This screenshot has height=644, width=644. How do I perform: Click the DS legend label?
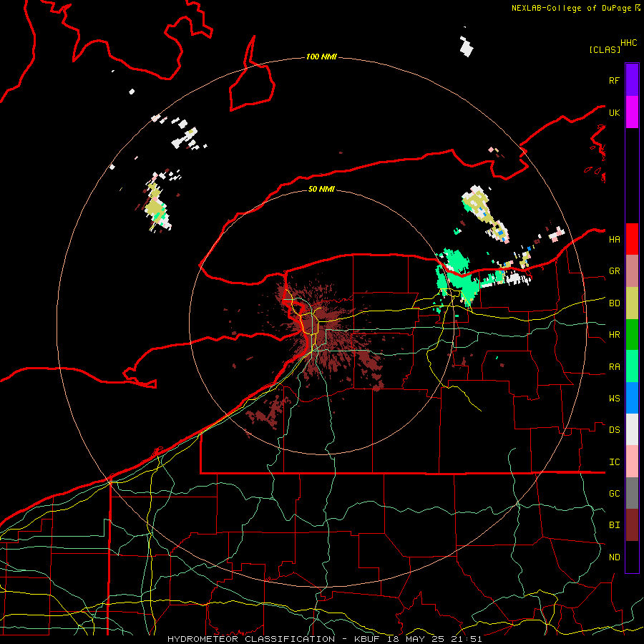click(x=614, y=430)
